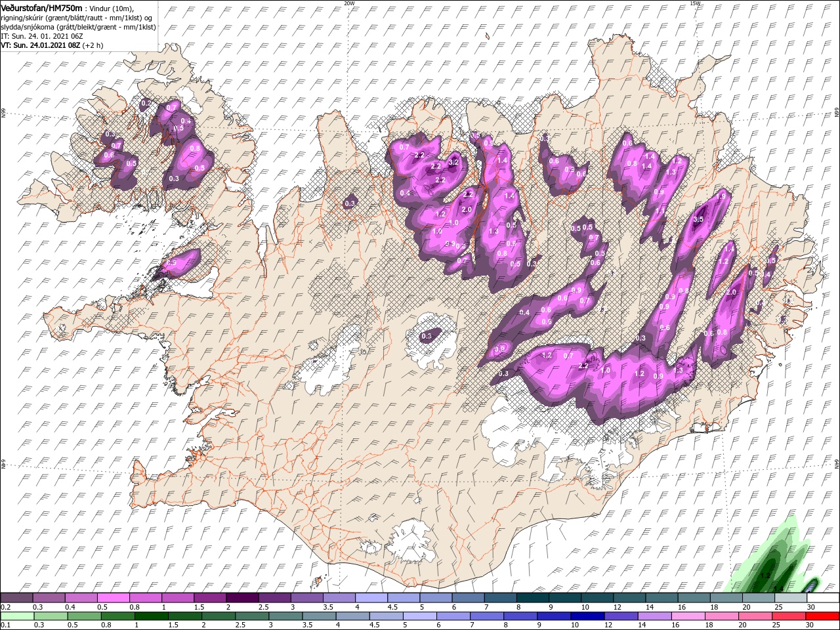The image size is (840, 630).
Task: Select lower-scale pink swatch 18 to 20
Action: [x=723, y=616]
